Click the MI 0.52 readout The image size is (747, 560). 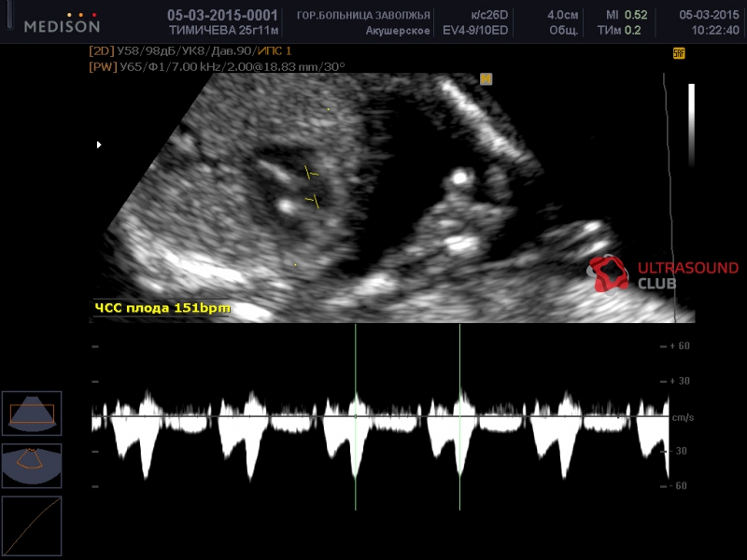click(x=627, y=15)
